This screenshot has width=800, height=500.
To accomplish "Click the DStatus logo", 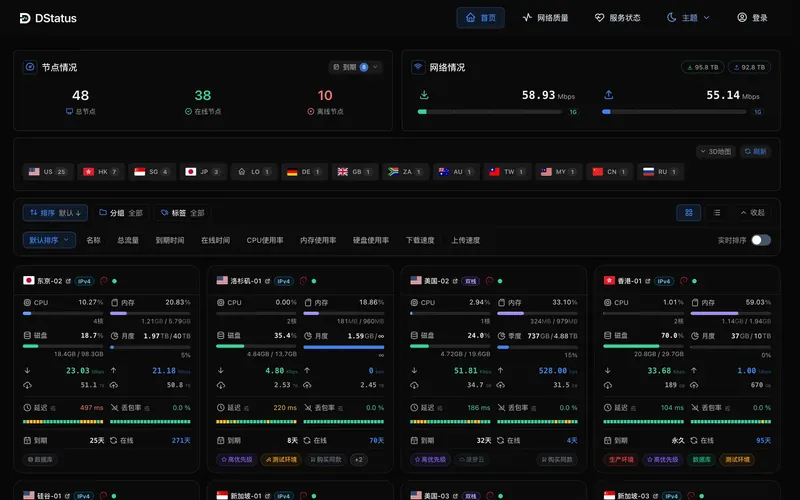I will [x=48, y=18].
